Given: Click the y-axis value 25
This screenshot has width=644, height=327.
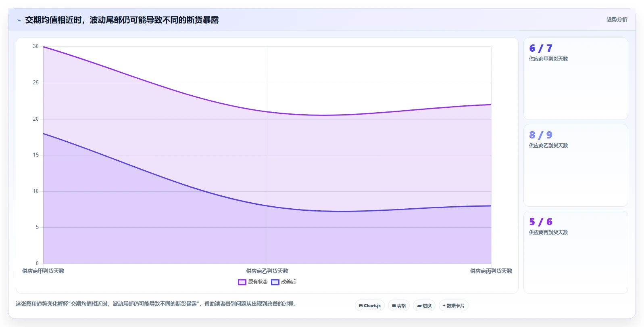Looking at the screenshot, I should (x=36, y=83).
